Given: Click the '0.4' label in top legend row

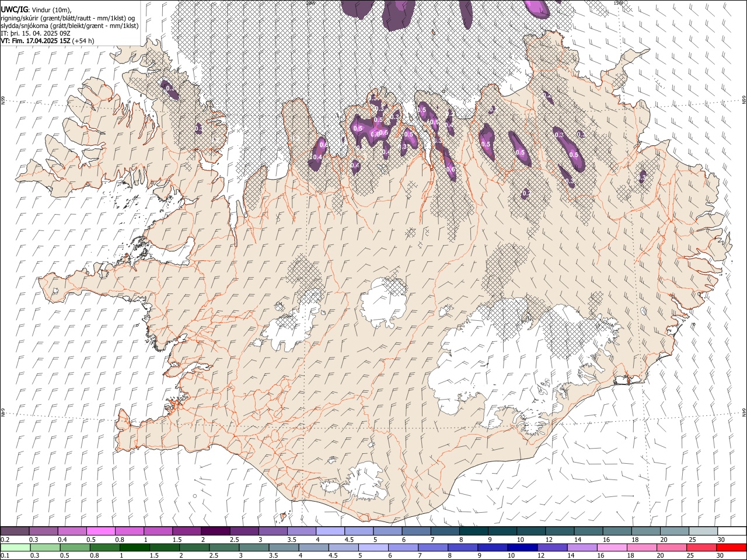Looking at the screenshot, I should 62,540.
